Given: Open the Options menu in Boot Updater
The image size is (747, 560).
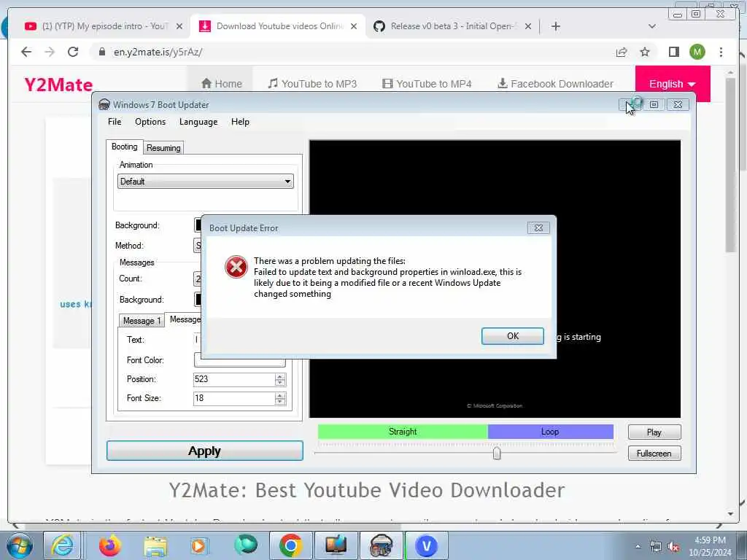Looking at the screenshot, I should tap(150, 122).
